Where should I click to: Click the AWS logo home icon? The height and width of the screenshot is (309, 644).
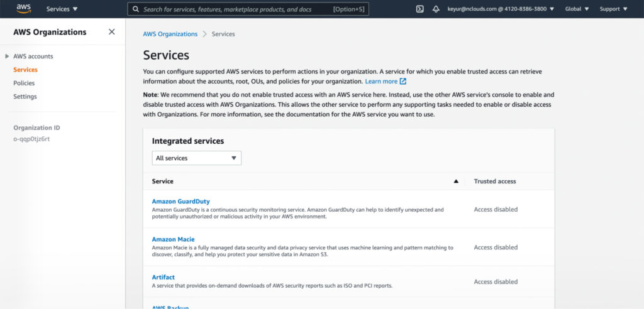pyautogui.click(x=23, y=9)
